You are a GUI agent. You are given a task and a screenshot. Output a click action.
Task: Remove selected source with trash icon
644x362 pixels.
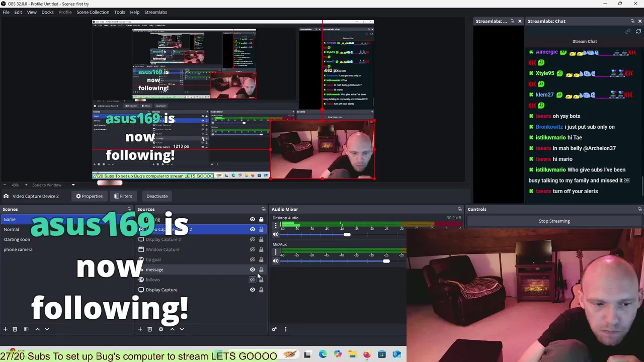pyautogui.click(x=149, y=329)
